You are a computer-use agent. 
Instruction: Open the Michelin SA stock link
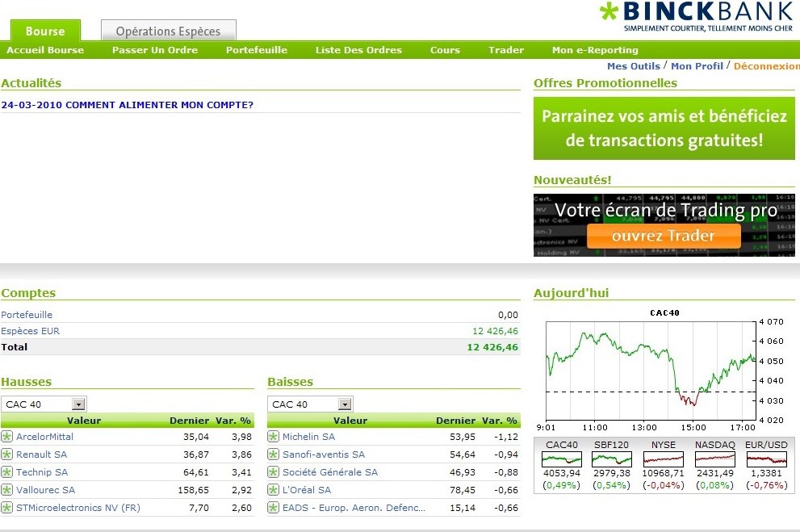pyautogui.click(x=308, y=437)
